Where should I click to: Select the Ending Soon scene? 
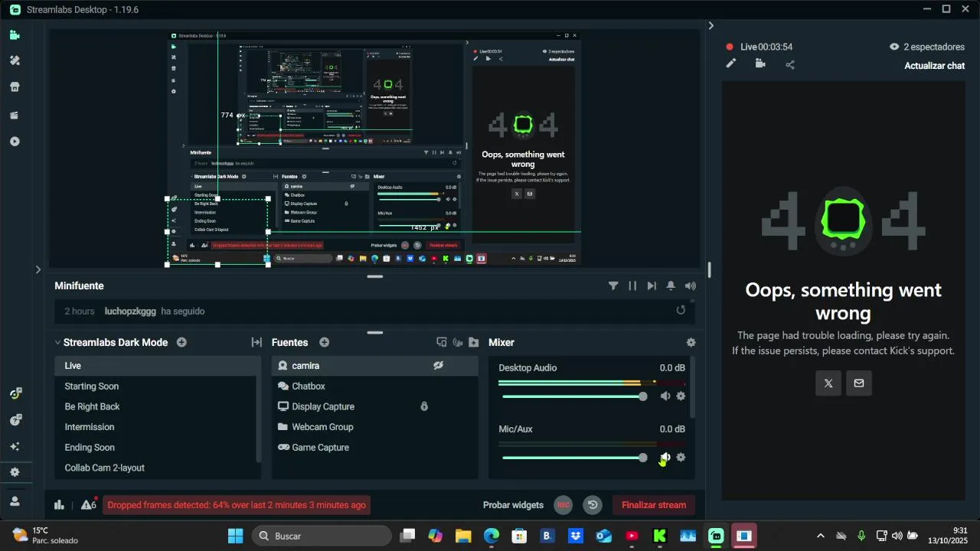[x=157, y=448]
